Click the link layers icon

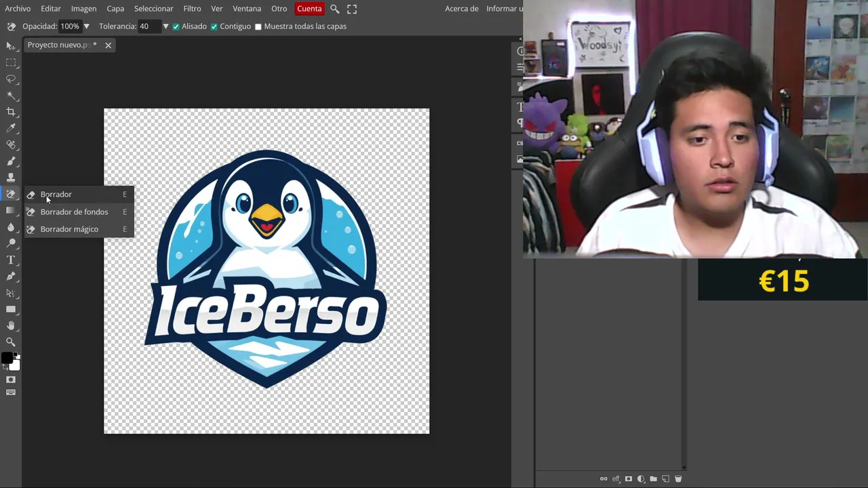point(604,479)
